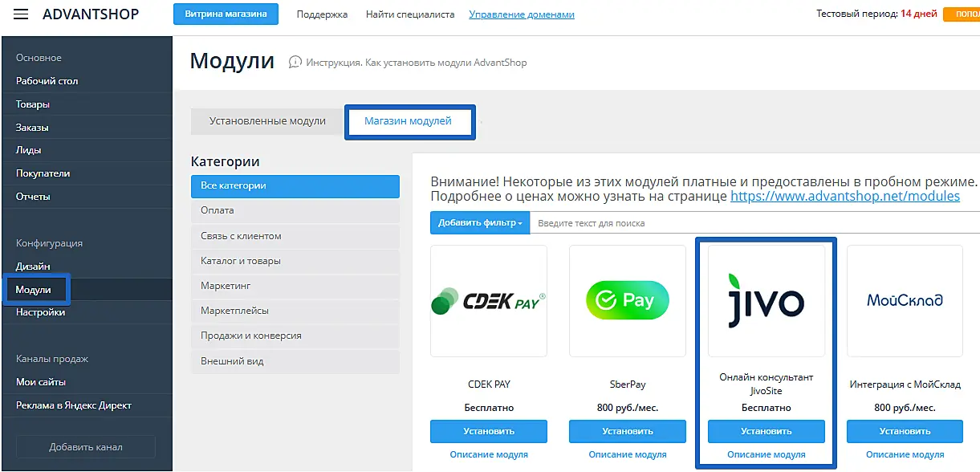The image size is (980, 472).
Task: Select the Маркетплейсы category
Action: coord(295,311)
